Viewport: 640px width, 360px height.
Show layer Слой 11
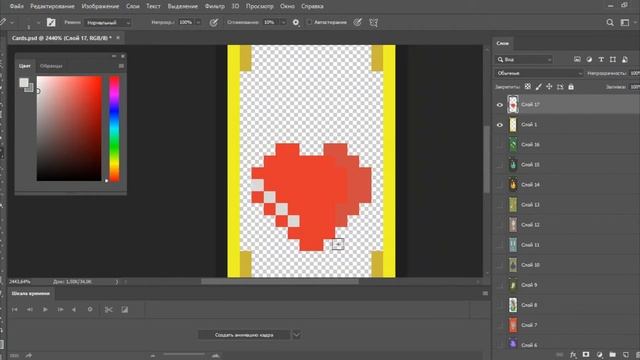(x=500, y=245)
